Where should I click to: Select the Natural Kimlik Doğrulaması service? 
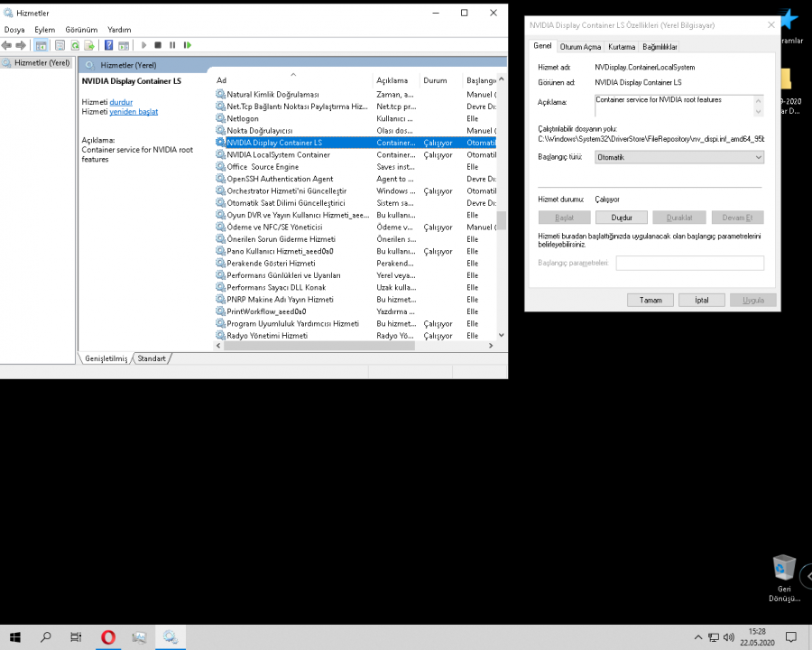(x=355, y=94)
